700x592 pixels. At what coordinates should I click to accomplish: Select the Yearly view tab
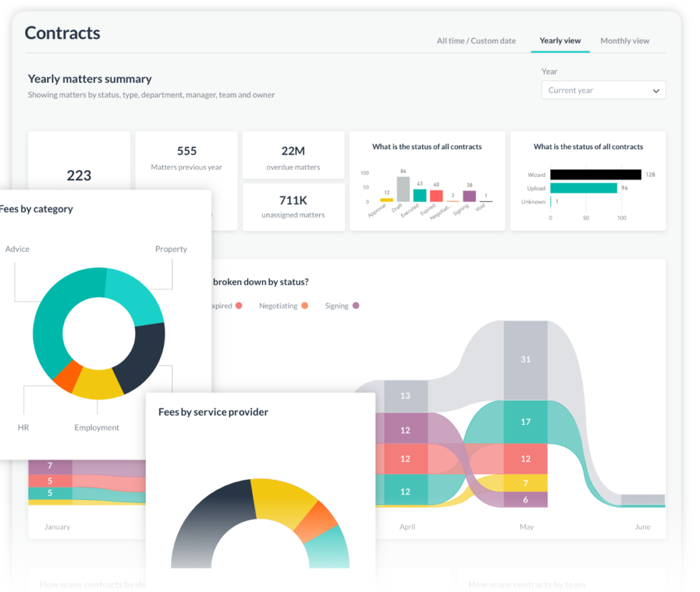pyautogui.click(x=560, y=40)
